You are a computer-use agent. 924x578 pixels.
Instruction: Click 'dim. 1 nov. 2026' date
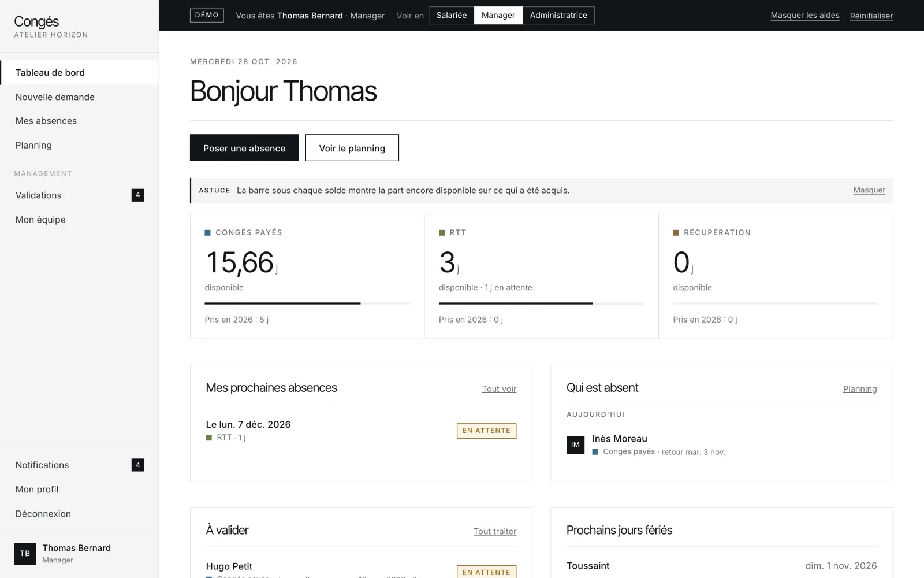[x=841, y=566]
